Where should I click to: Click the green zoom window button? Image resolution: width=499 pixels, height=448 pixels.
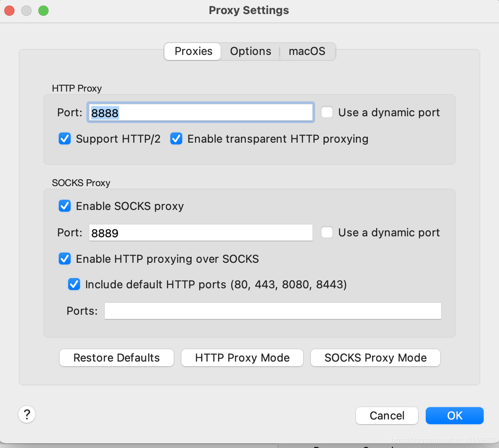click(43, 11)
